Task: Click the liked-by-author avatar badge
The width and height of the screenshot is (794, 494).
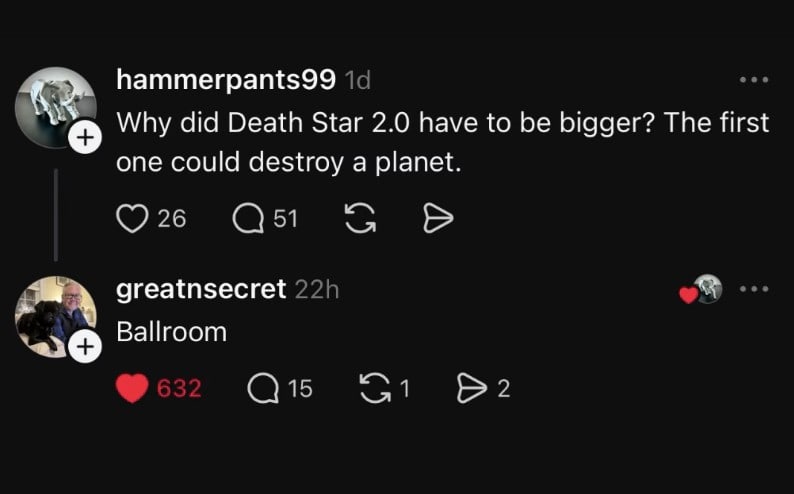Action: click(706, 289)
